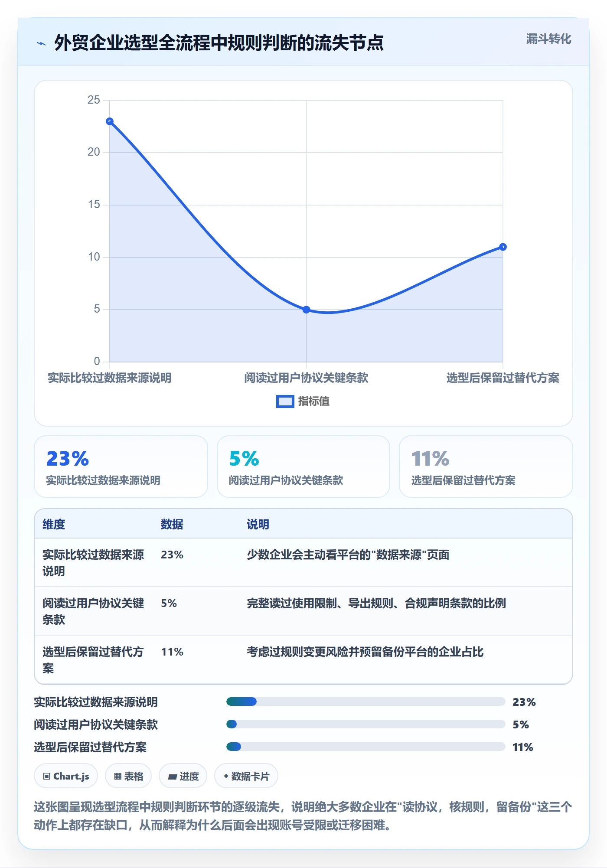Viewport: 607px width, 868px height.
Task: Open the 11% data card
Action: pyautogui.click(x=486, y=467)
